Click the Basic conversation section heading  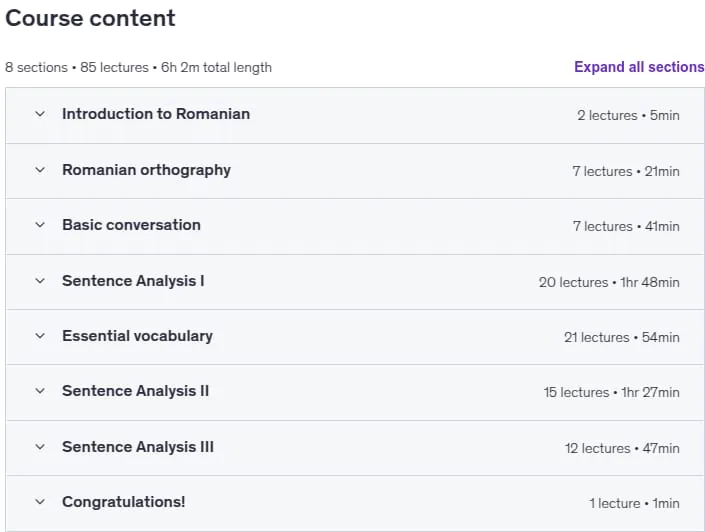[x=131, y=225]
